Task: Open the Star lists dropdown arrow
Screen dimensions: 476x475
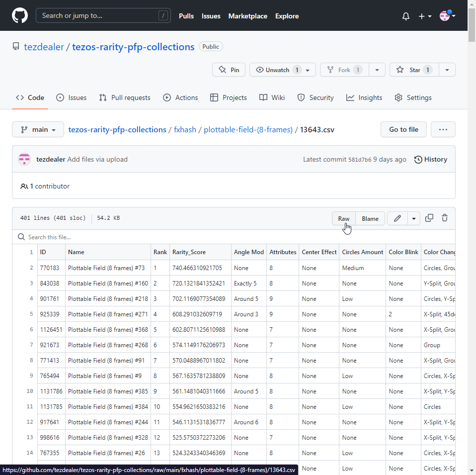Action: tap(447, 70)
